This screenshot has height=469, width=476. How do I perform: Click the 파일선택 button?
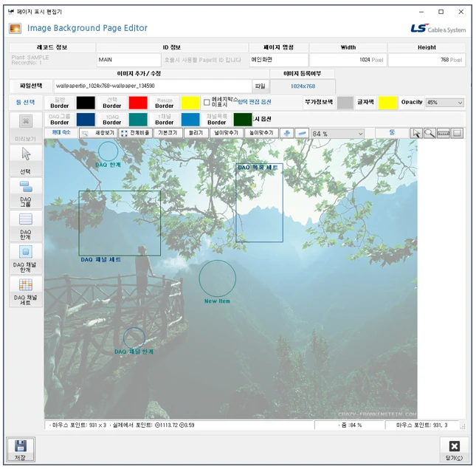pos(31,86)
